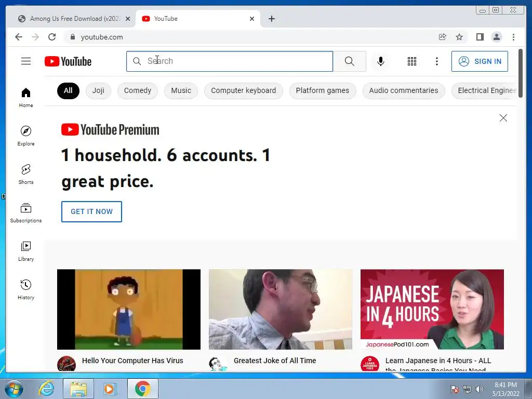
Task: Open the YouTube apps grid
Action: click(x=412, y=61)
